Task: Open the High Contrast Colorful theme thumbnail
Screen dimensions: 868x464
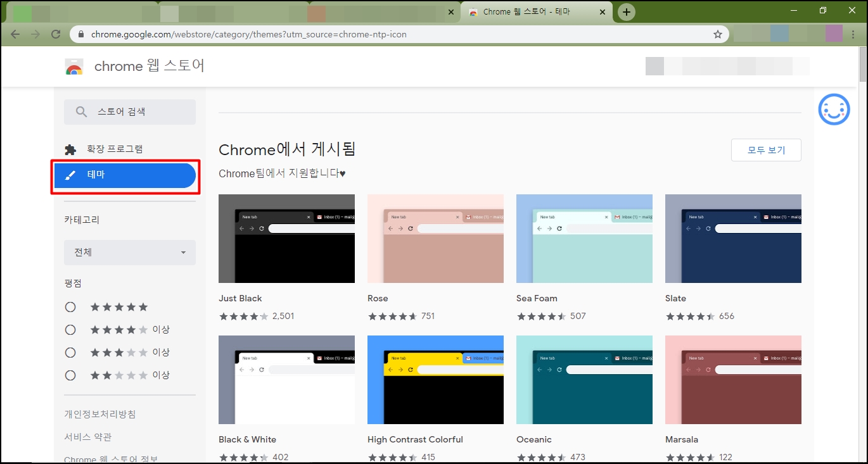Action: 435,380
